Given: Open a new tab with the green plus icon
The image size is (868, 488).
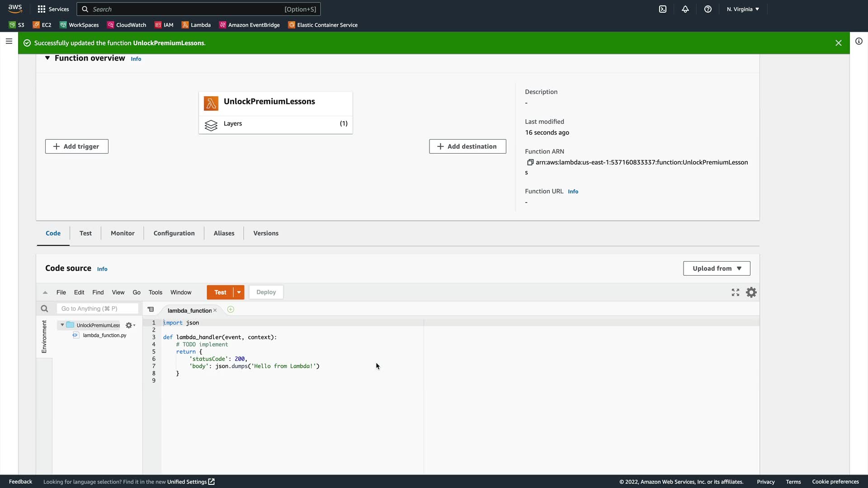Looking at the screenshot, I should tap(231, 310).
